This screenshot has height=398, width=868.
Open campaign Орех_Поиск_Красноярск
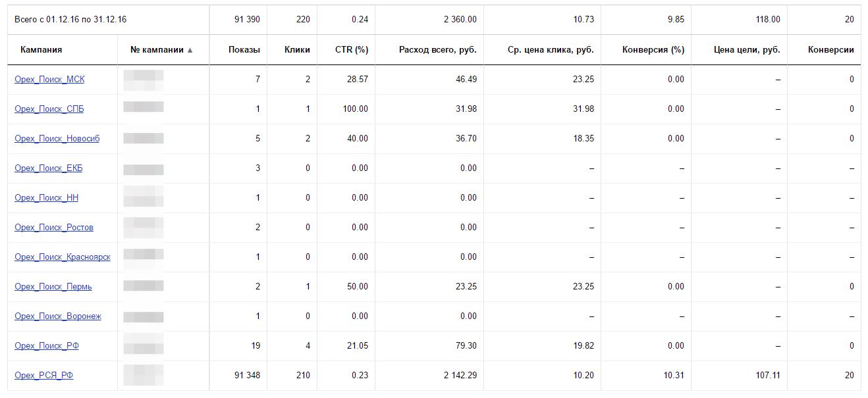tap(63, 257)
